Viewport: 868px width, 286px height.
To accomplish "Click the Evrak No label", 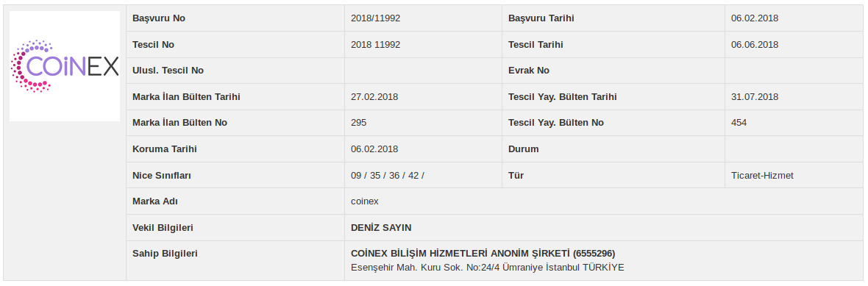I will 529,71.
